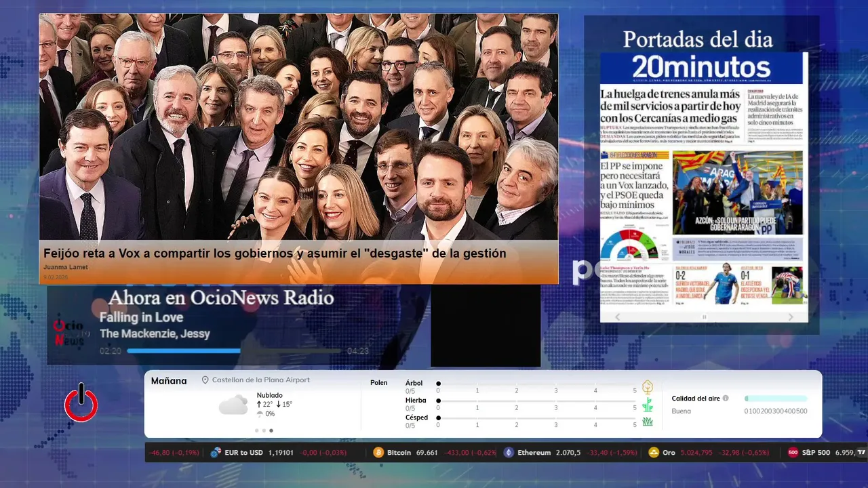Click the 'Nublado' weather condition
The height and width of the screenshot is (488, 868).
[x=270, y=395]
